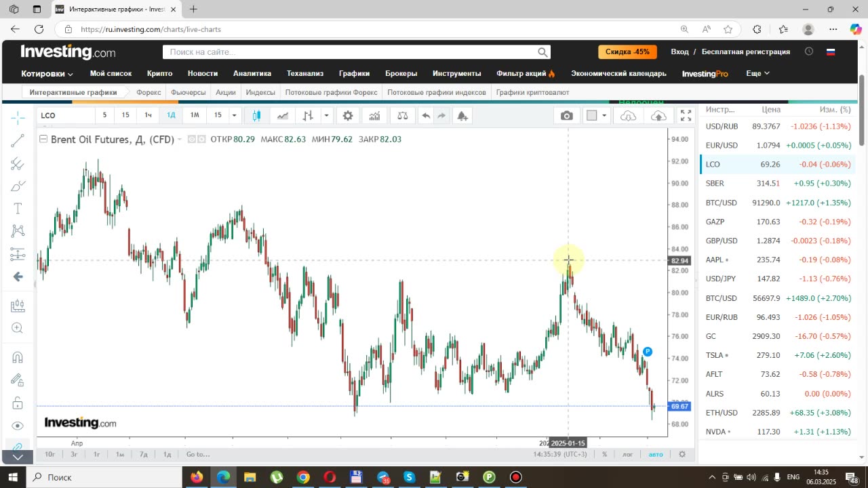
Task: Select candlestick chart style
Action: click(256, 115)
